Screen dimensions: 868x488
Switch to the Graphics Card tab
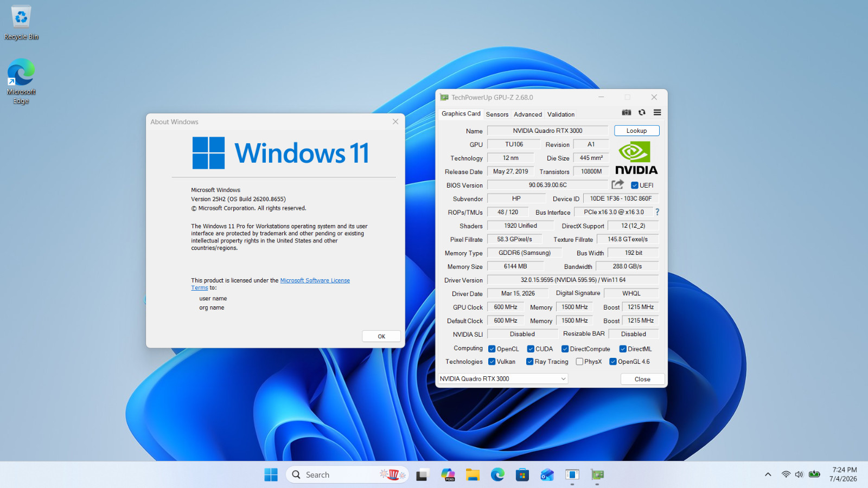pos(461,114)
